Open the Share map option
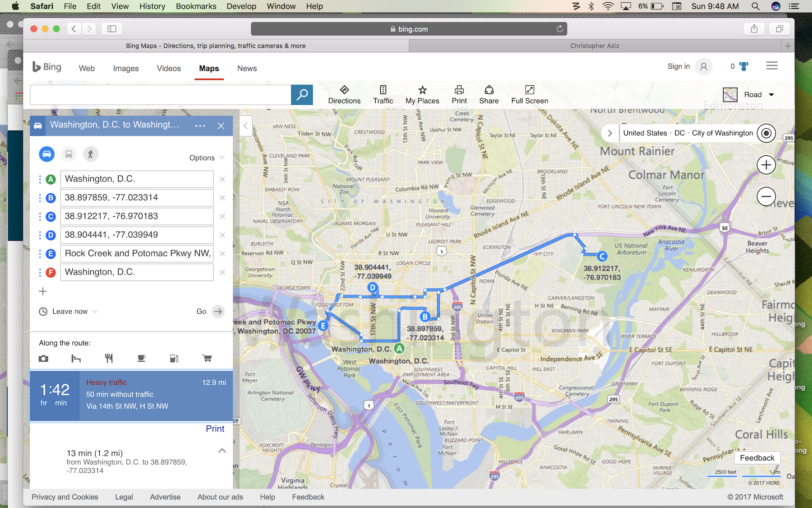The height and width of the screenshot is (508, 812). pyautogui.click(x=489, y=95)
